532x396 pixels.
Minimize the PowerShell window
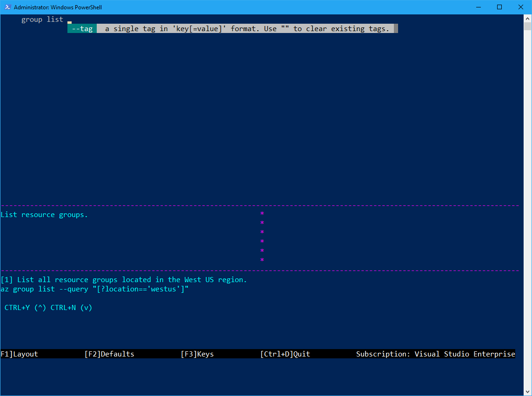pyautogui.click(x=479, y=7)
